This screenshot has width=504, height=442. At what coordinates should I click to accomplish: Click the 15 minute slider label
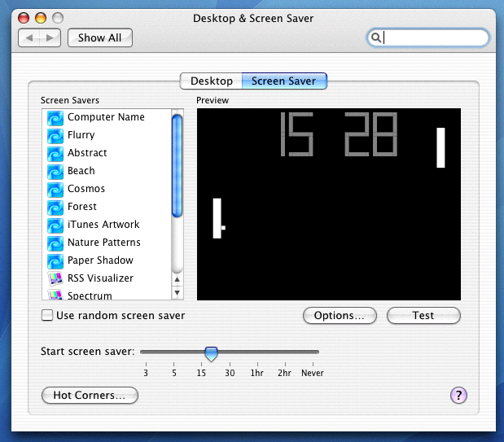click(201, 373)
